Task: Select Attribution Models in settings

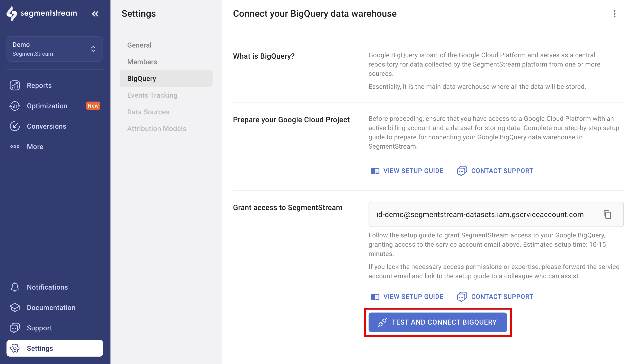Action: [157, 128]
